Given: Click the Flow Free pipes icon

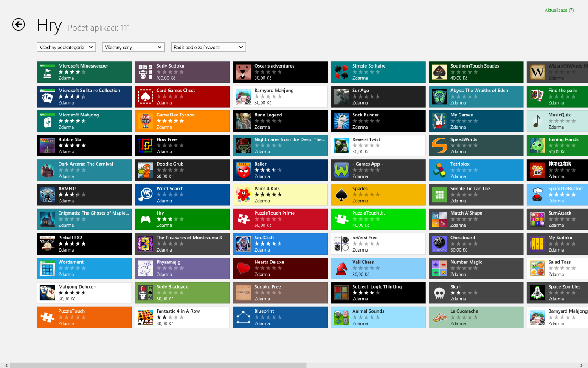Looking at the screenshot, I should (146, 146).
